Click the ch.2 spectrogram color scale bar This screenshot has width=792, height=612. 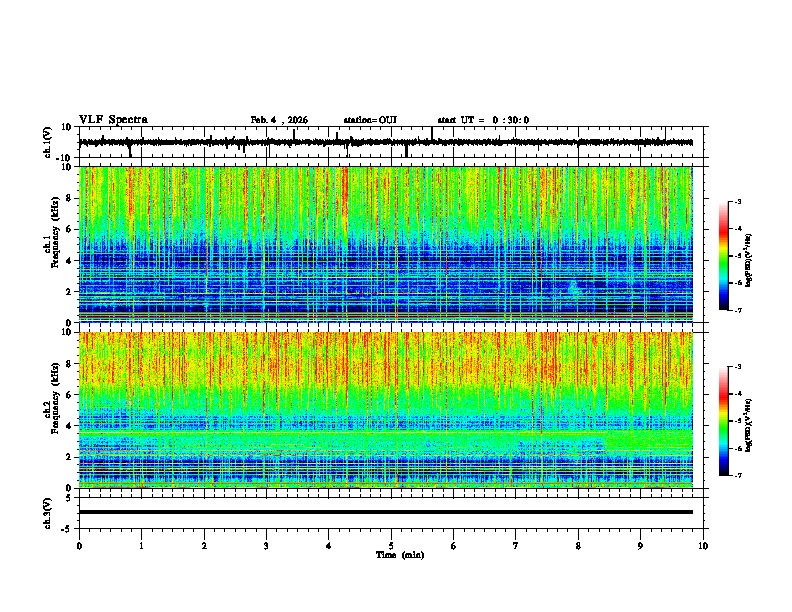click(723, 421)
